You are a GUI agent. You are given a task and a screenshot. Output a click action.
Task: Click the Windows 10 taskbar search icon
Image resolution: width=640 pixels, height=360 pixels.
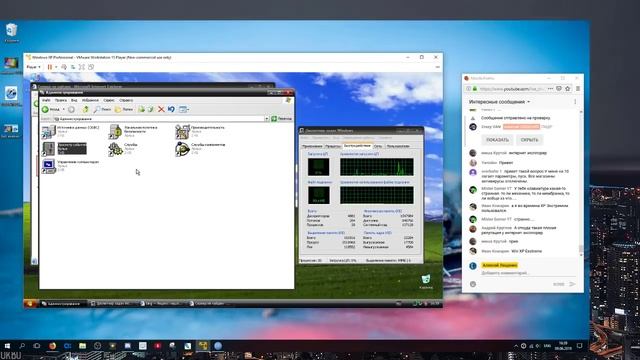tap(22, 346)
